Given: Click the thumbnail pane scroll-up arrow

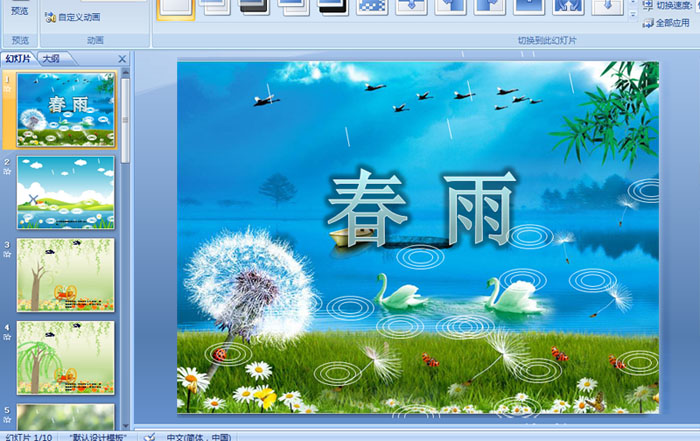Looking at the screenshot, I should pyautogui.click(x=125, y=72).
